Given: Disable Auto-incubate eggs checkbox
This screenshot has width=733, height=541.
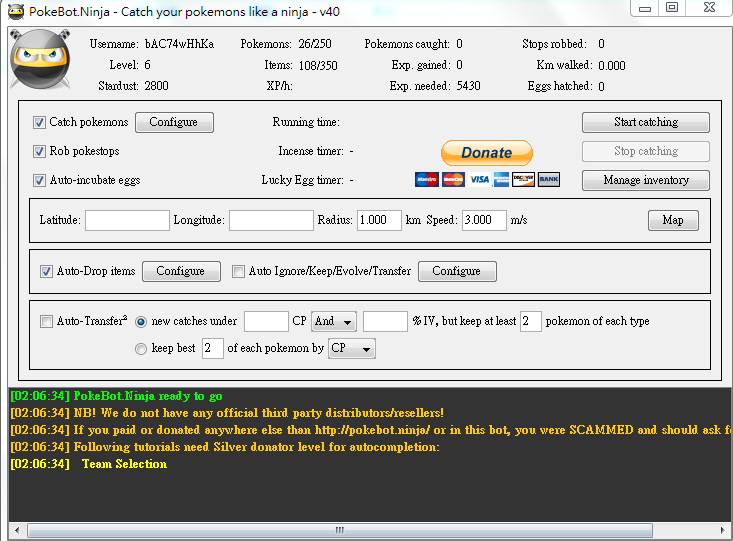Looking at the screenshot, I should pyautogui.click(x=39, y=180).
